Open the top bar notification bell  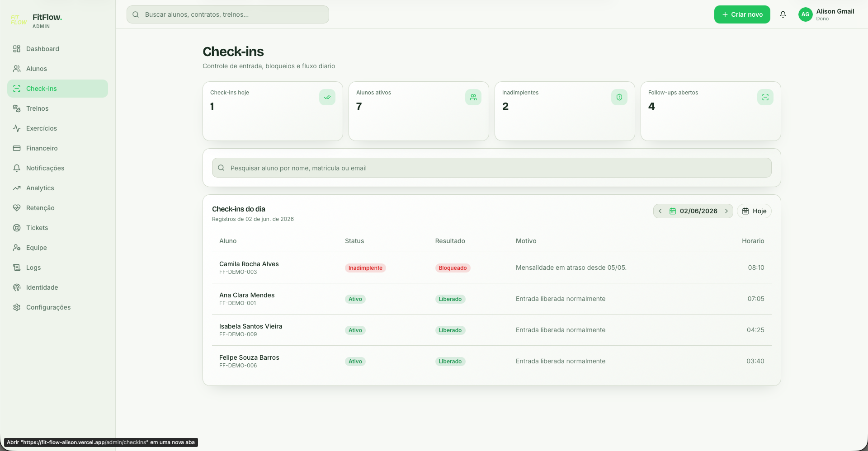(783, 14)
